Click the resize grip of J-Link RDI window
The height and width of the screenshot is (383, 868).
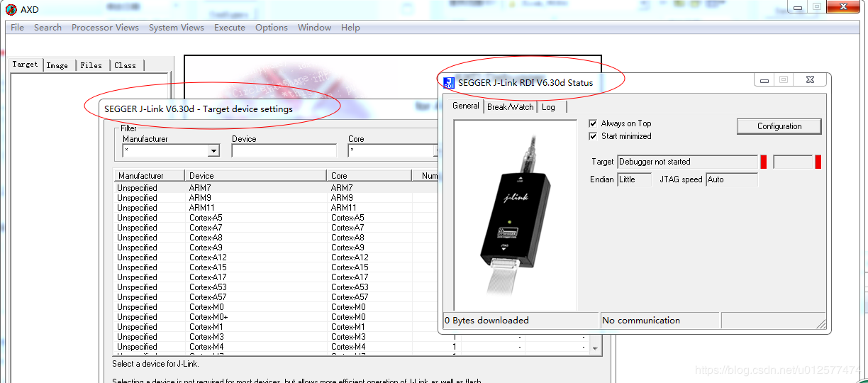[x=820, y=323]
